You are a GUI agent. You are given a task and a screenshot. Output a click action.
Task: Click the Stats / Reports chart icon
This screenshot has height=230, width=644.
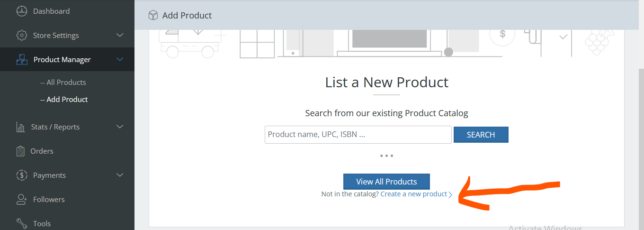21,127
